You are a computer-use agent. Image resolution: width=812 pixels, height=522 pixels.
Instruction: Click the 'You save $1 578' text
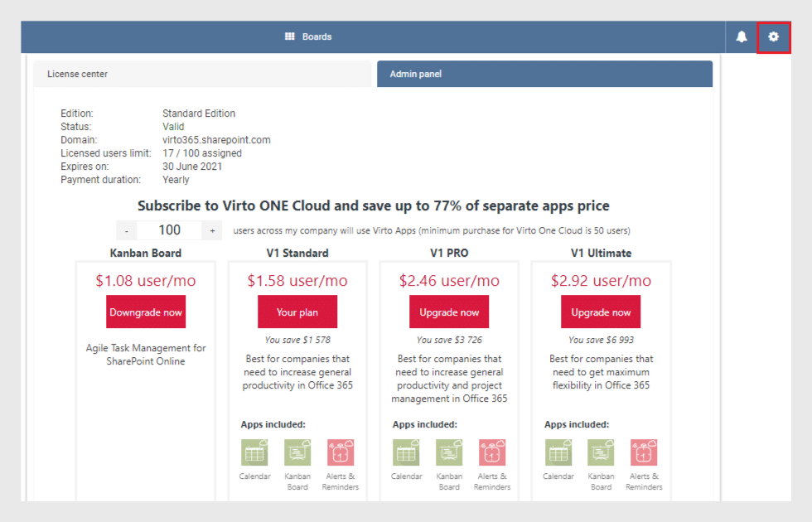click(x=297, y=340)
